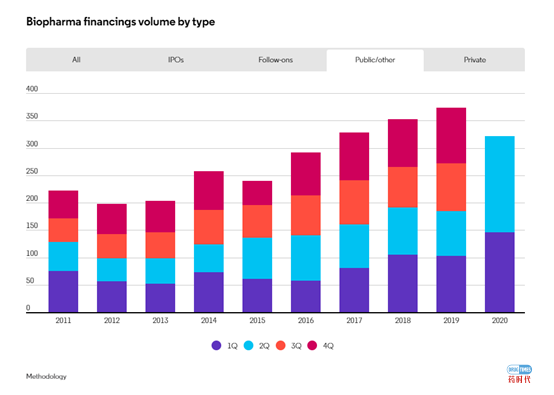The image size is (554, 395).
Task: Click the 2020 purple 1Q bar segment
Action: click(500, 272)
